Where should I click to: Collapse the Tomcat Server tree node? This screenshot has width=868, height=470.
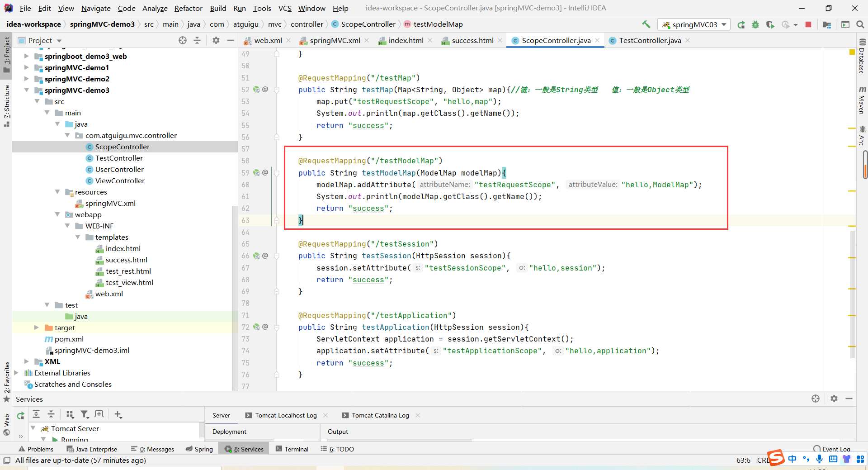tap(33, 428)
